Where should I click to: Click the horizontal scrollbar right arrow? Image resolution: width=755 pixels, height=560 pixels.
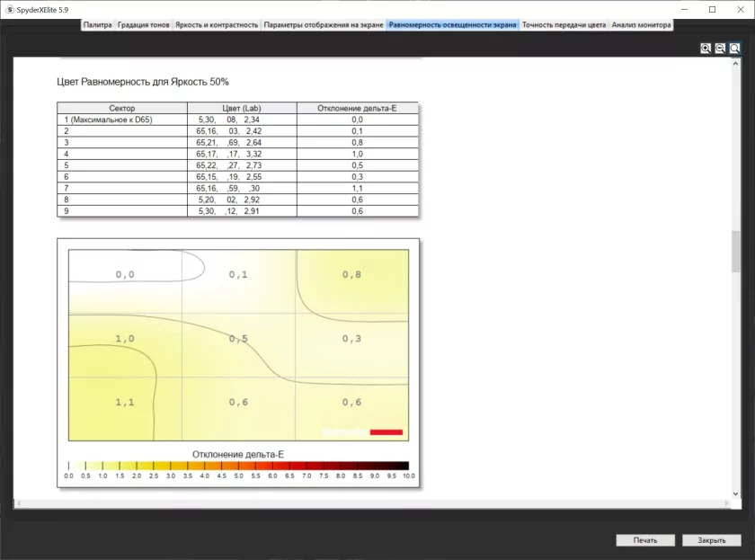[x=726, y=503]
